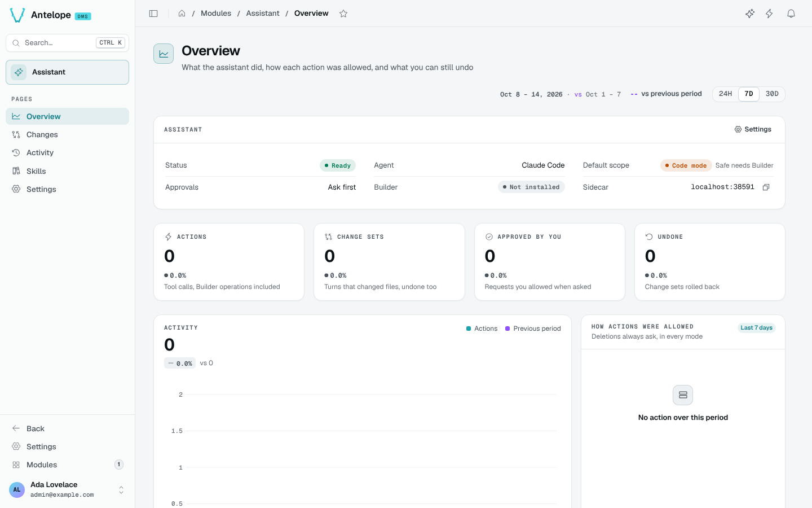Open Modules in sidebar footer

[x=67, y=465]
